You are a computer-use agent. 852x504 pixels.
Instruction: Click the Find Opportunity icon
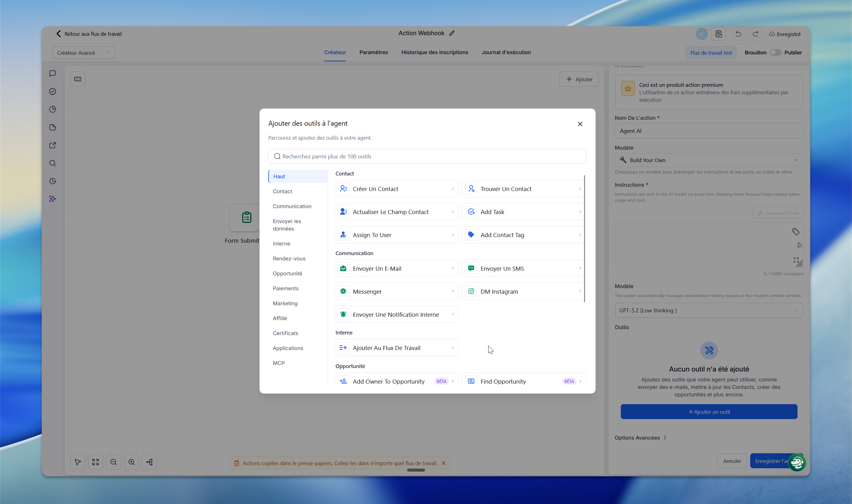(471, 381)
